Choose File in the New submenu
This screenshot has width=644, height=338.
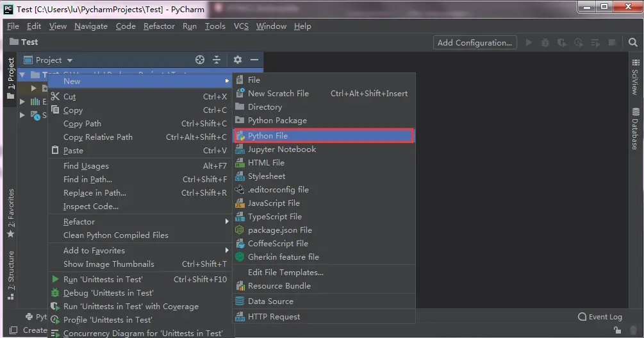[324, 80]
